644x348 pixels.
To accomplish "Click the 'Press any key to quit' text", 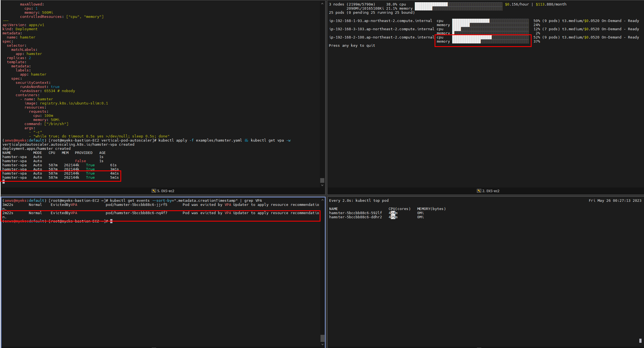I will (x=352, y=46).
